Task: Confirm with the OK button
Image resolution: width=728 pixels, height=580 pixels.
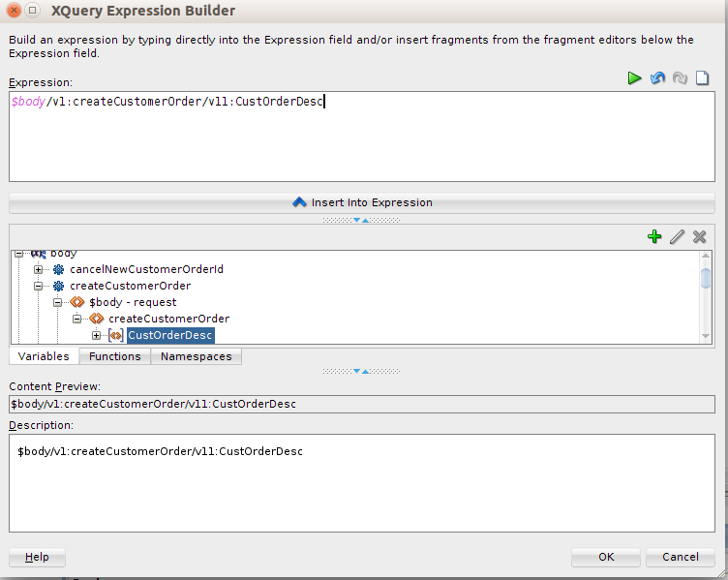Action: [x=606, y=557]
